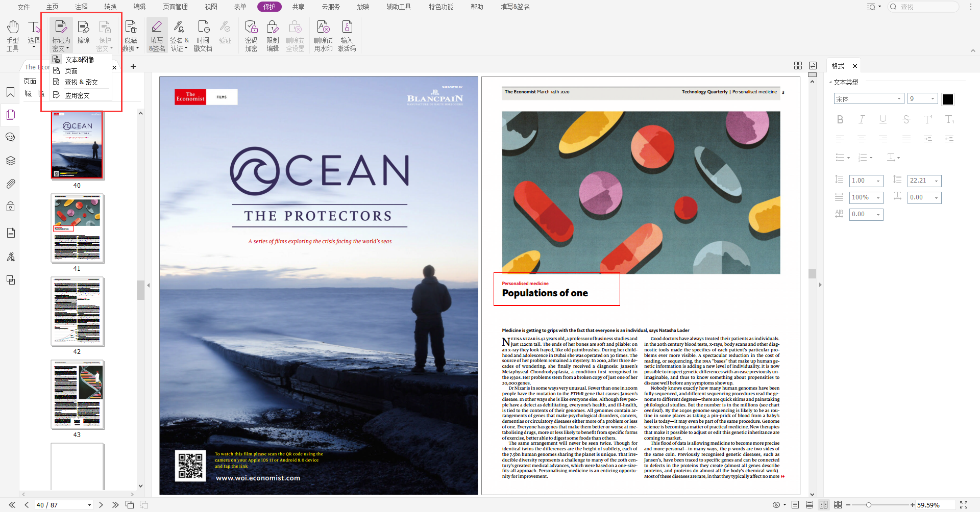Viewport: 980px width, 512px height.
Task: Toggle bold formatting in format panel
Action: 840,119
